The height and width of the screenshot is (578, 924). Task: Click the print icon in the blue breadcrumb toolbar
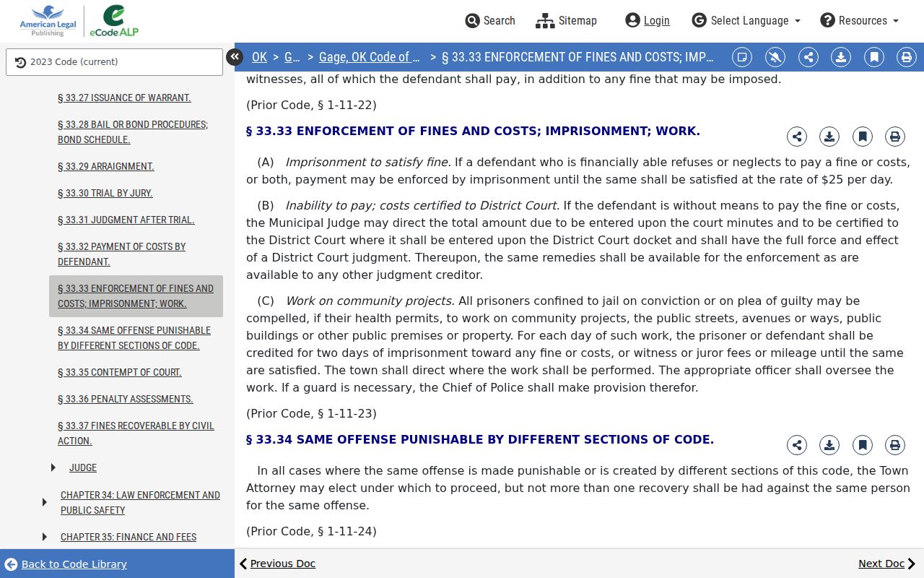pyautogui.click(x=907, y=57)
